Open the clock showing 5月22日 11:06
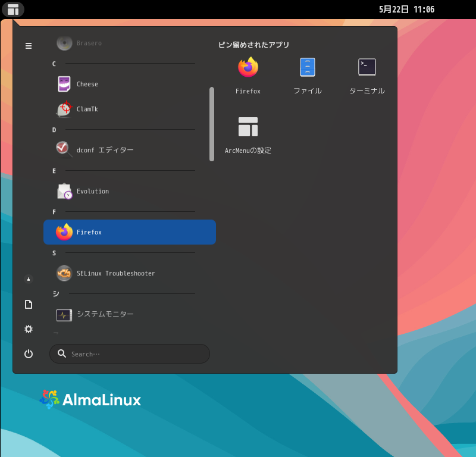Screen dimensions: 476x457 pos(406,10)
